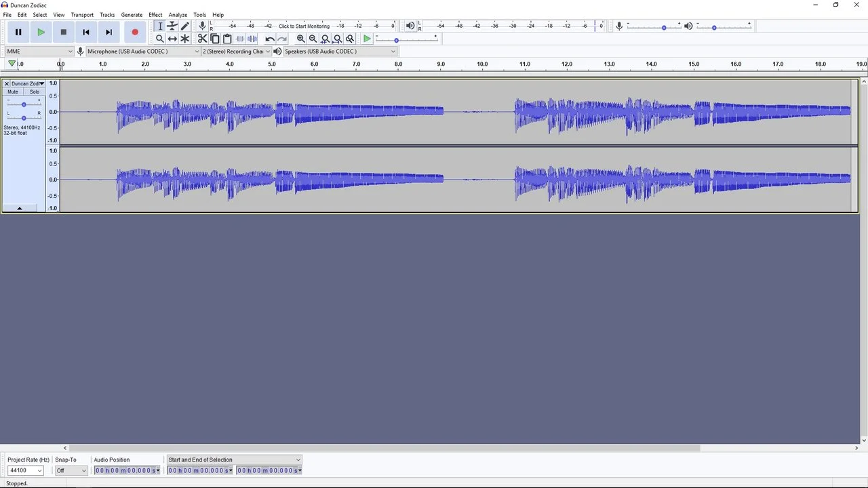Click the Undo arrow icon
The height and width of the screenshot is (488, 868).
pyautogui.click(x=270, y=39)
